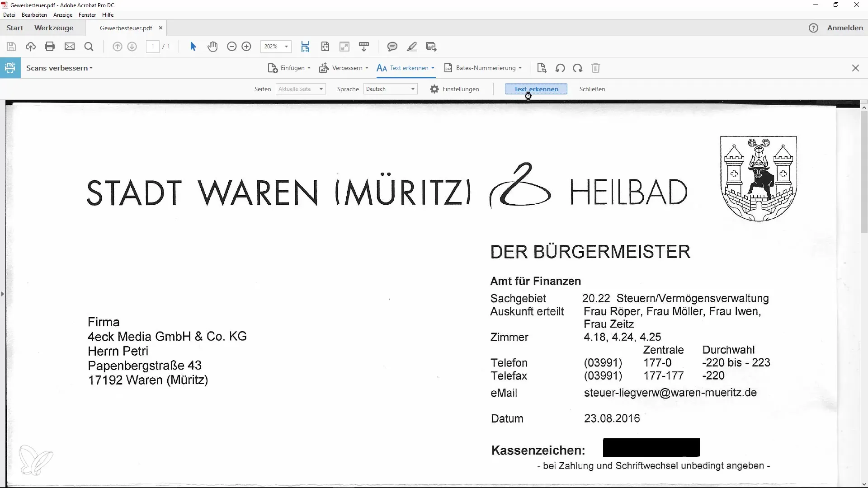Screen dimensions: 868x488
Task: Click the Amt für Finanzen heading
Action: [535, 281]
